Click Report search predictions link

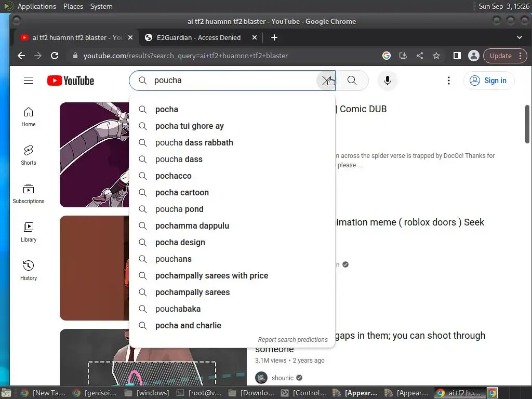tap(293, 340)
